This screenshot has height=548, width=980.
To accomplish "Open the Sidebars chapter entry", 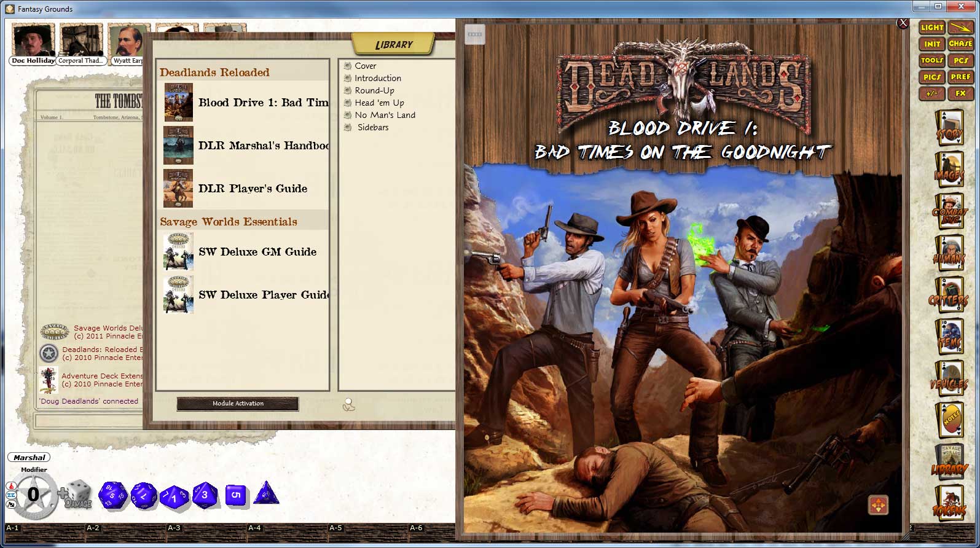I will click(372, 127).
